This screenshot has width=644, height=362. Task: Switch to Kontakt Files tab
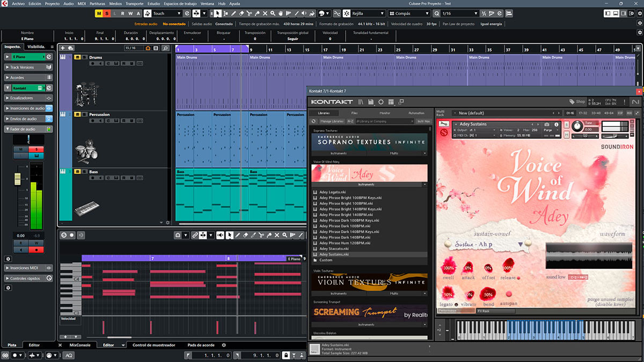coord(354,113)
